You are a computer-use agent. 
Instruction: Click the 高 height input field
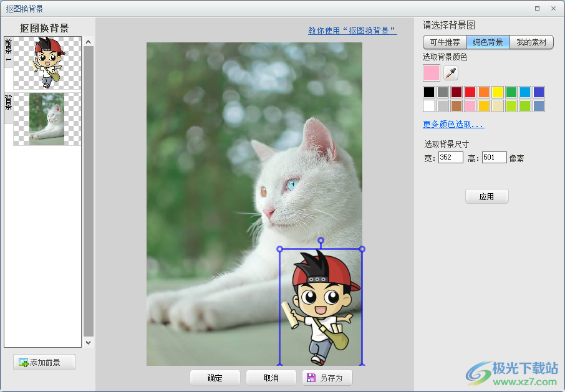tap(495, 157)
